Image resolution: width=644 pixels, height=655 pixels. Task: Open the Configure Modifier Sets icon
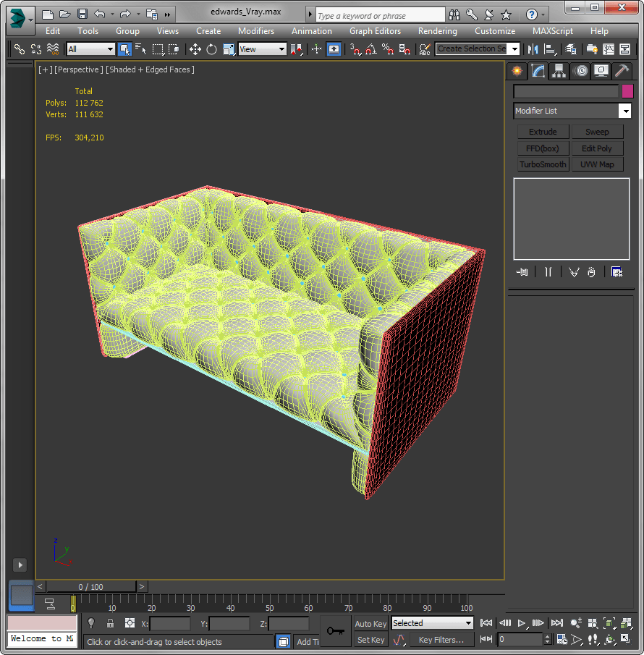(617, 272)
